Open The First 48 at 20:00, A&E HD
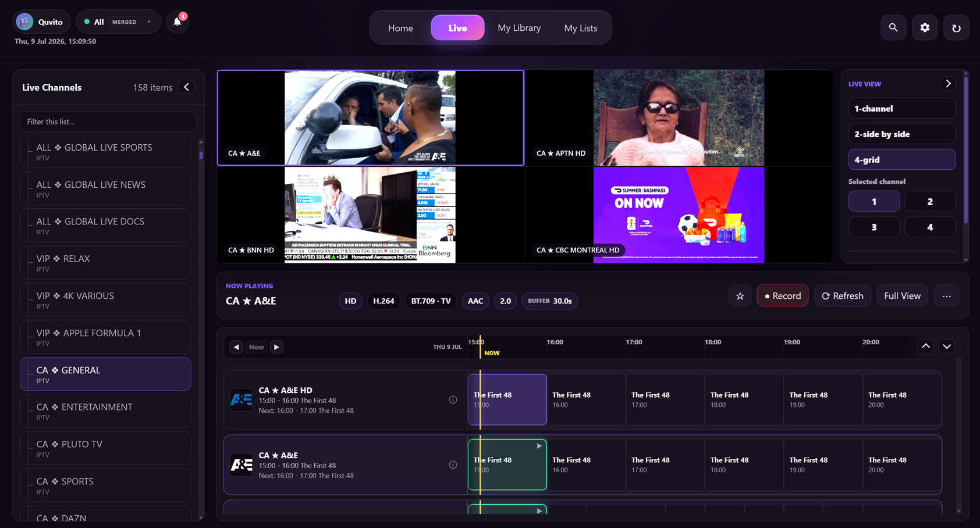Viewport: 980px width, 528px height. pyautogui.click(x=901, y=399)
